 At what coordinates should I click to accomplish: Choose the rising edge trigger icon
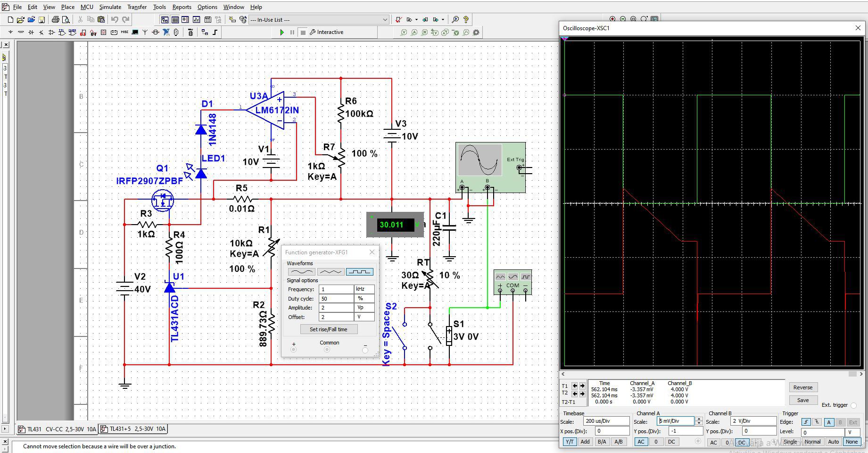(x=806, y=422)
